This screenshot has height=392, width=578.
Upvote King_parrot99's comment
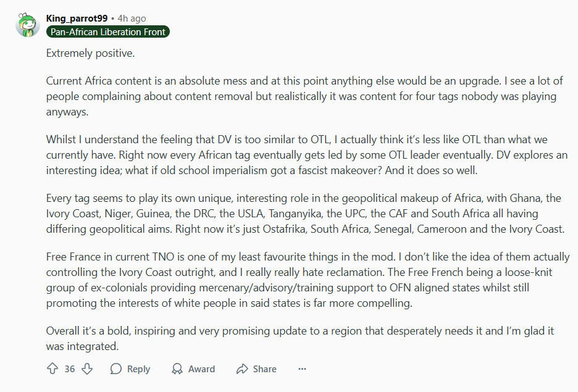(52, 369)
